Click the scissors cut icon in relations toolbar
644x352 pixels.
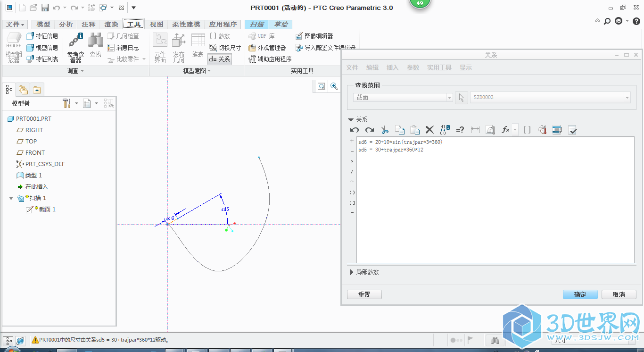click(385, 130)
